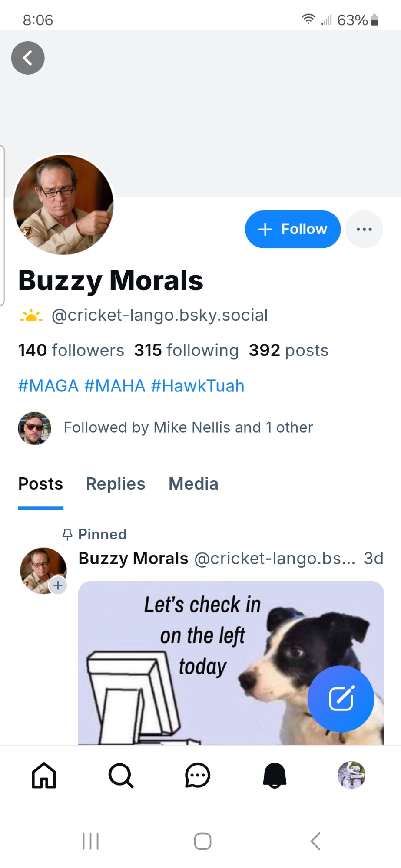Open the Home feed icon
The width and height of the screenshot is (401, 868).
pyautogui.click(x=44, y=775)
